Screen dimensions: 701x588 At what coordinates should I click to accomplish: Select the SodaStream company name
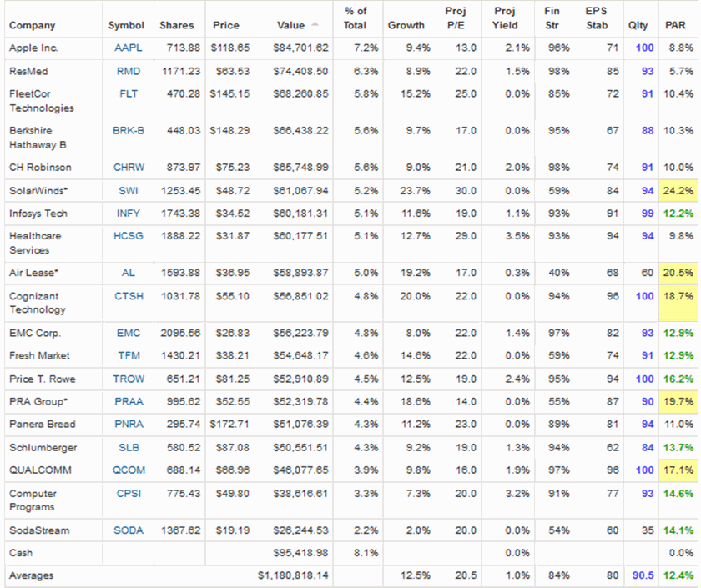[x=39, y=530]
